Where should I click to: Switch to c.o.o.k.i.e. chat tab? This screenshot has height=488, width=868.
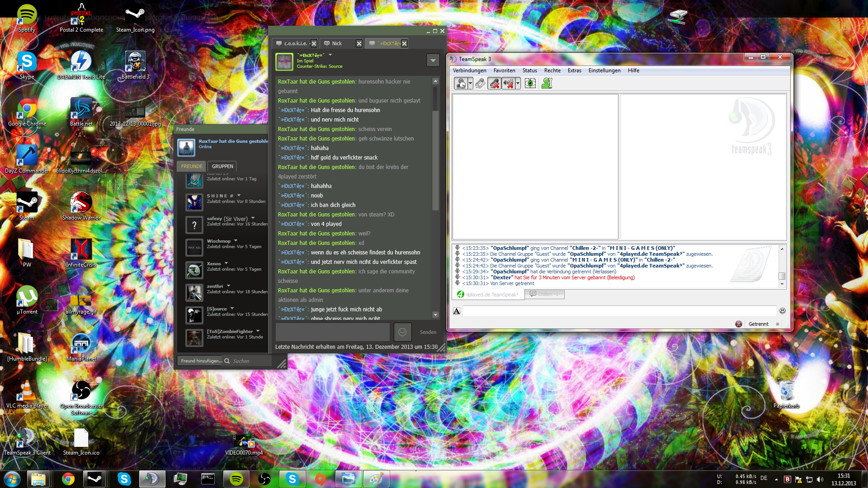[x=292, y=43]
